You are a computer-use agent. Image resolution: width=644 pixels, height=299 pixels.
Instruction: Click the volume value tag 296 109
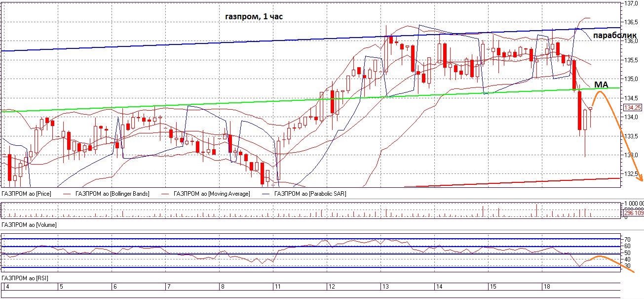click(633, 213)
